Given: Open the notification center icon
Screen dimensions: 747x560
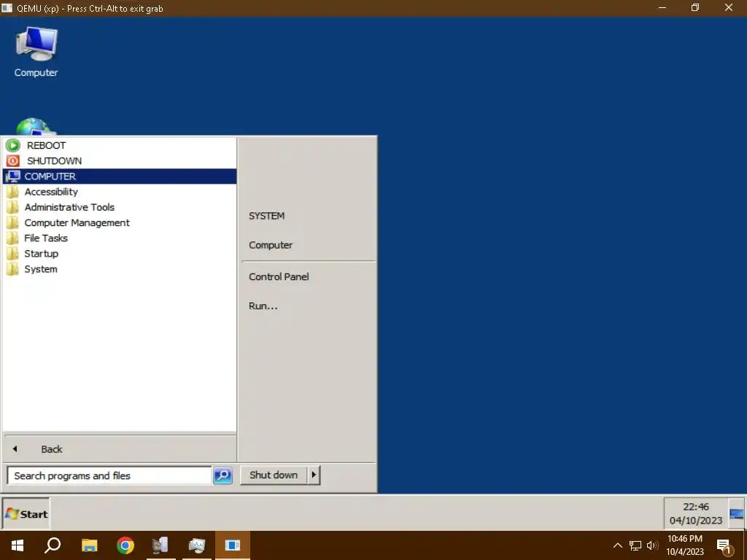Looking at the screenshot, I should tap(724, 546).
